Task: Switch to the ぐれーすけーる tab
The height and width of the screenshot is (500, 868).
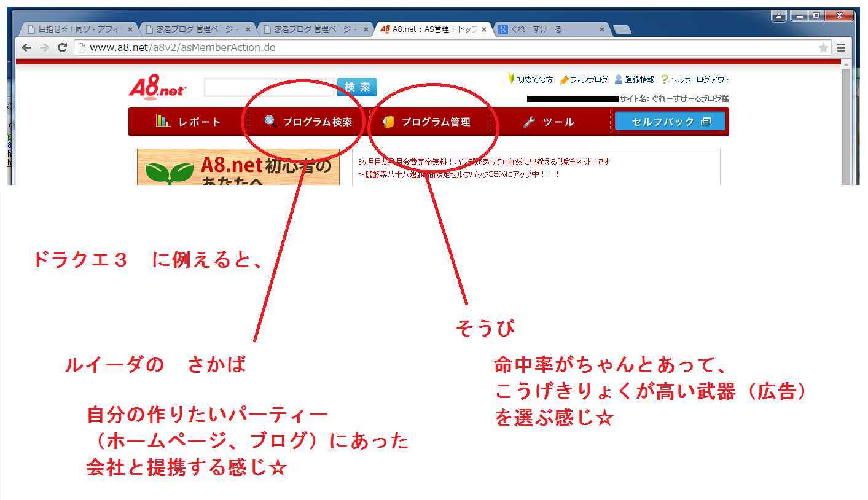Action: point(552,29)
